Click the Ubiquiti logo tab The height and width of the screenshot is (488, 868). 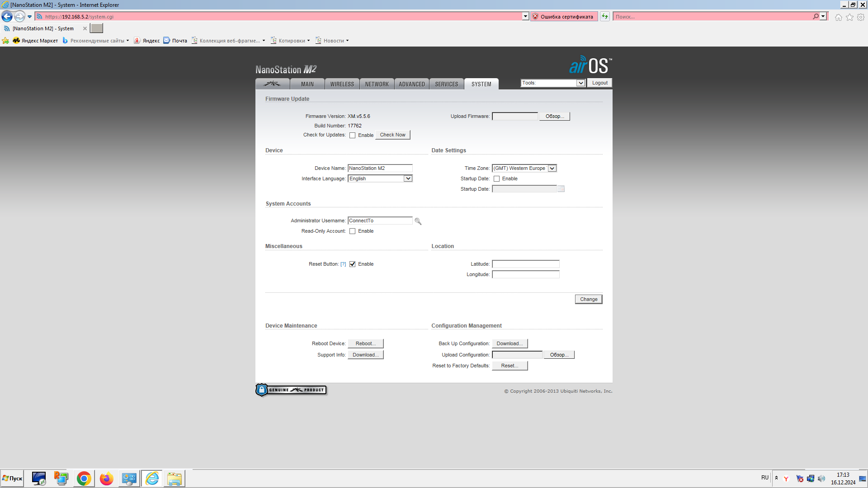click(272, 84)
